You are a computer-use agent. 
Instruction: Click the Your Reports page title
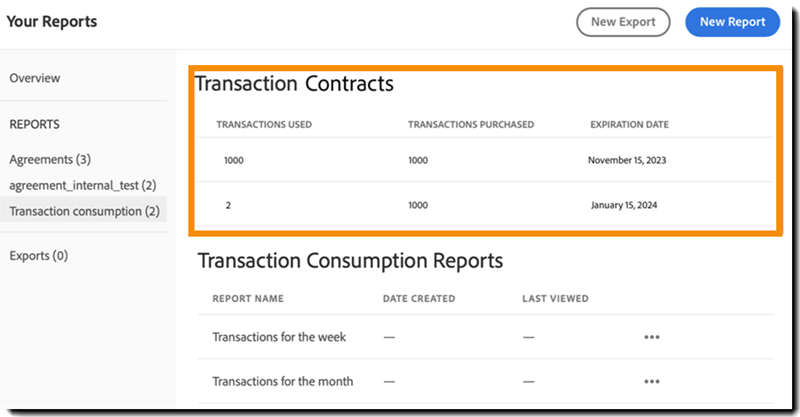(x=52, y=22)
